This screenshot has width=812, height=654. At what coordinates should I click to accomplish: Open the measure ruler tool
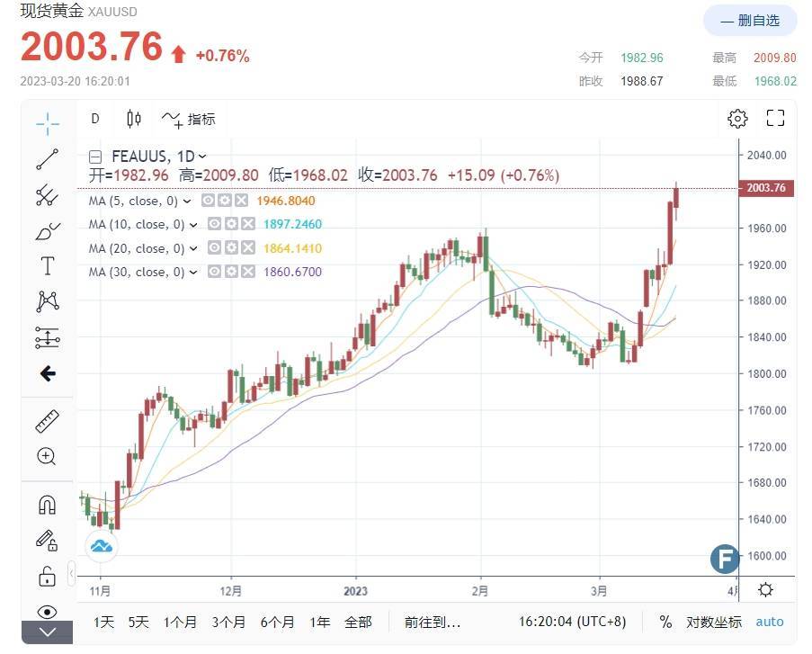[47, 420]
